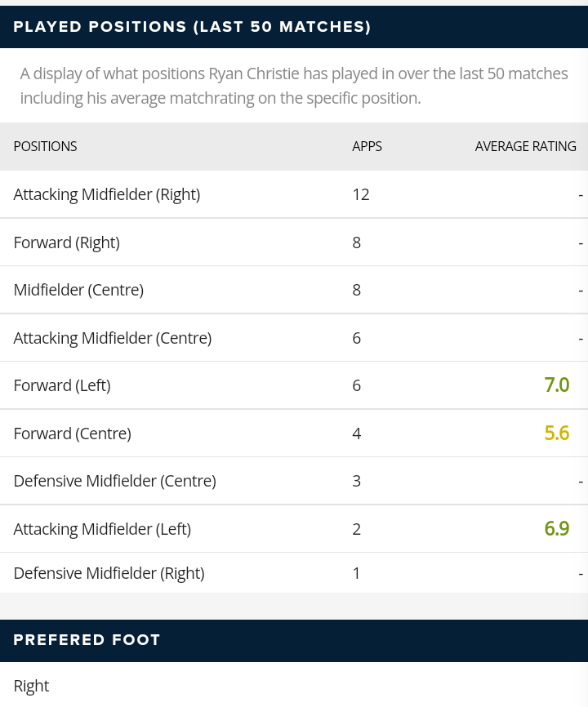Select the Attacking Midfielder (Left) label
Screen dimensions: 588x707
[x=102, y=529]
